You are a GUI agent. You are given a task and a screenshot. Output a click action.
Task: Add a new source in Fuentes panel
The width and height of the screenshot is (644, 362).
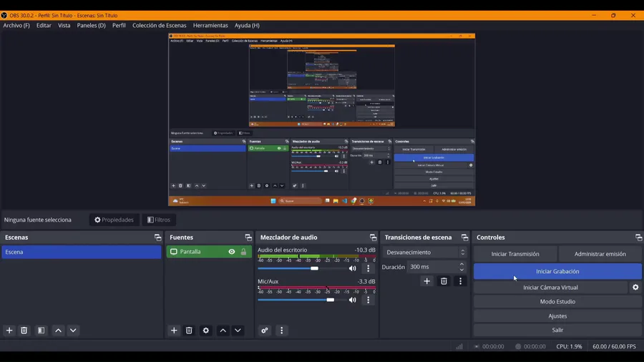(x=174, y=331)
